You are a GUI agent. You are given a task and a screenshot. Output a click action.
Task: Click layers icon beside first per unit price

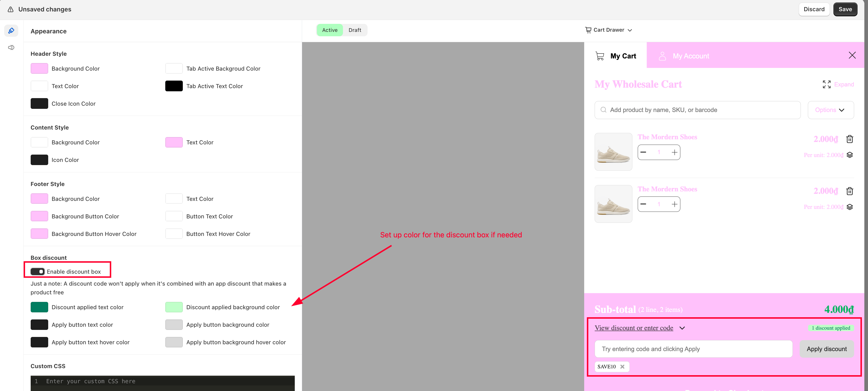coord(850,155)
